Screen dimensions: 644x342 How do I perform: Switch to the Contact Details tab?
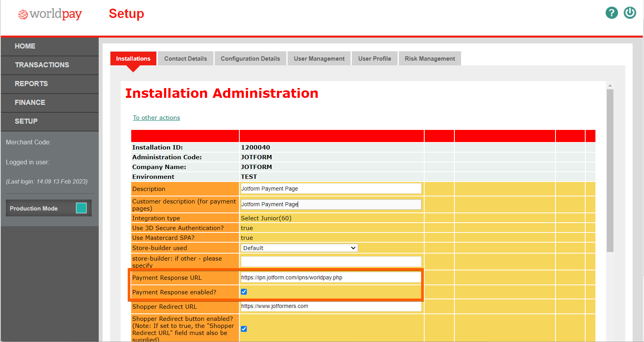tap(185, 59)
